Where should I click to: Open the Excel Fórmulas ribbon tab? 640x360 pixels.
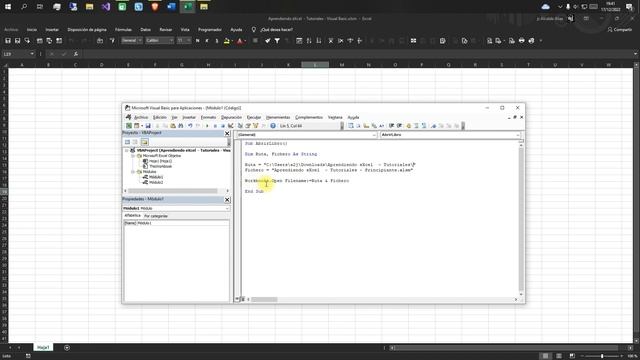point(123,29)
